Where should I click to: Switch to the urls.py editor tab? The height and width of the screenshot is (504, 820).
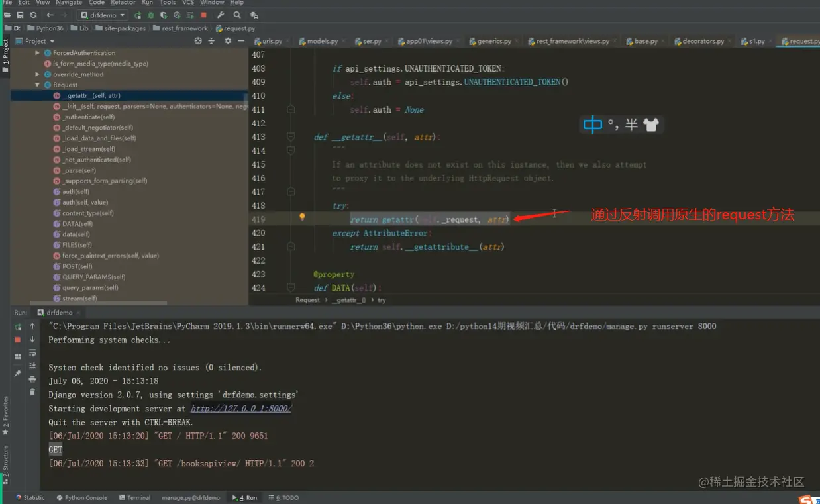[272, 41]
